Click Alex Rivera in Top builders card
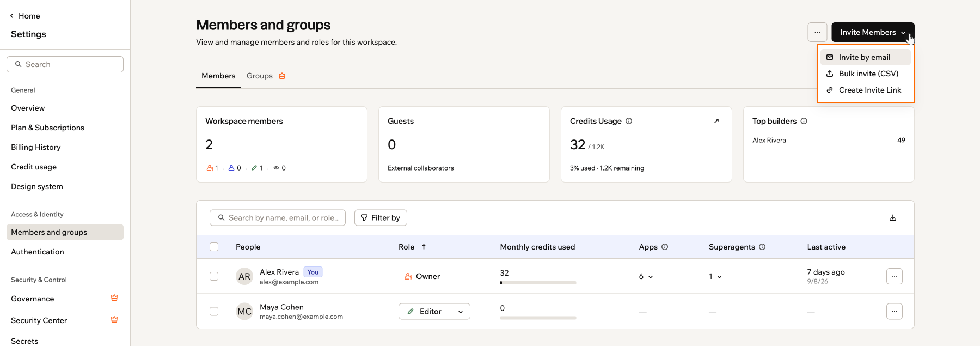Viewport: 980px width, 346px height. tap(769, 140)
